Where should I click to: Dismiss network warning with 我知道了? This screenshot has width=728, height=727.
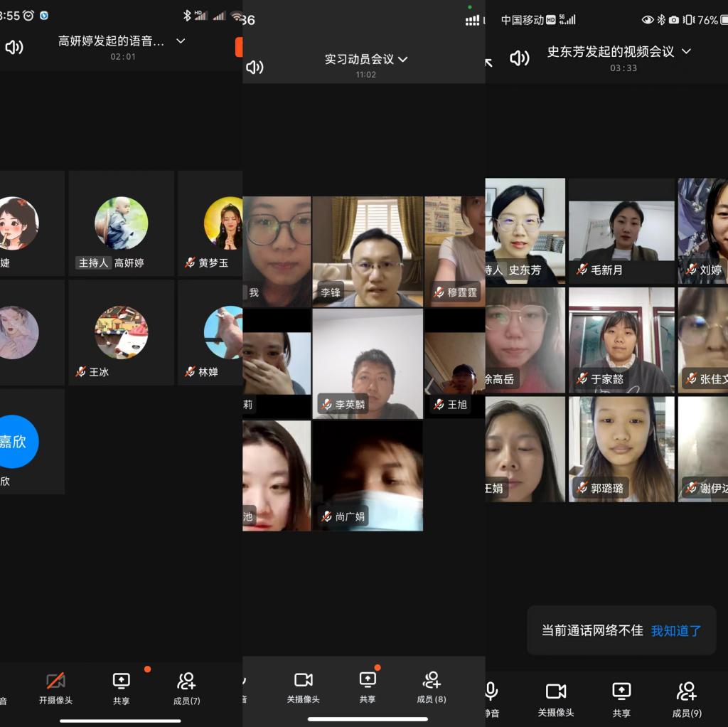pyautogui.click(x=676, y=630)
